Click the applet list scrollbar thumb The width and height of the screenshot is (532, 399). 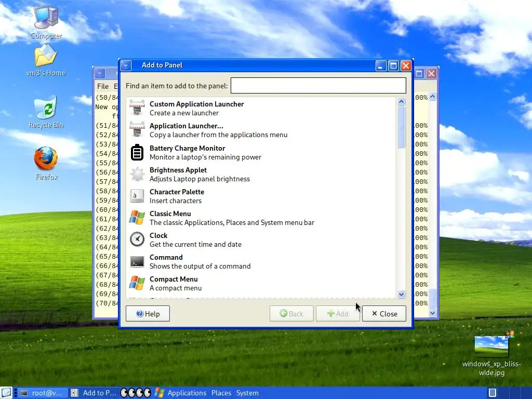[402, 127]
